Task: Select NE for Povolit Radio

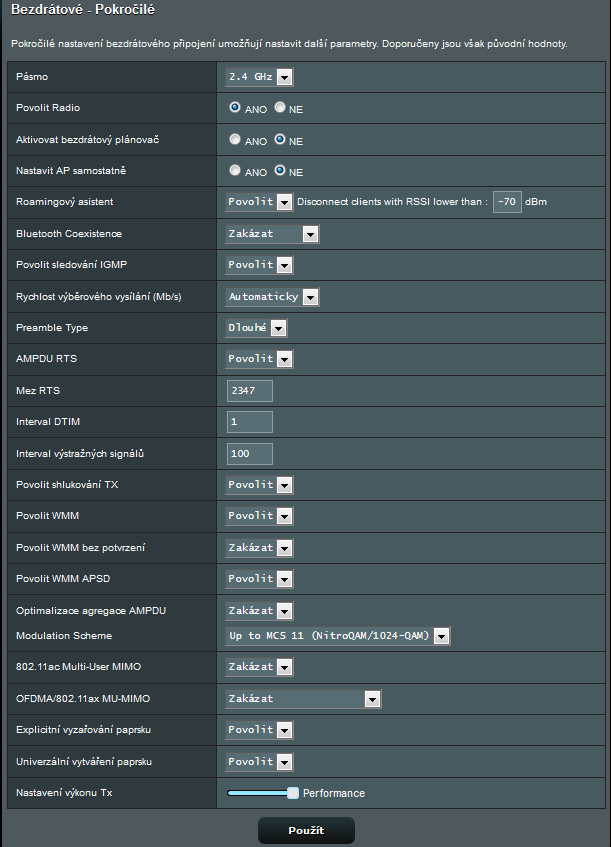Action: [x=280, y=108]
